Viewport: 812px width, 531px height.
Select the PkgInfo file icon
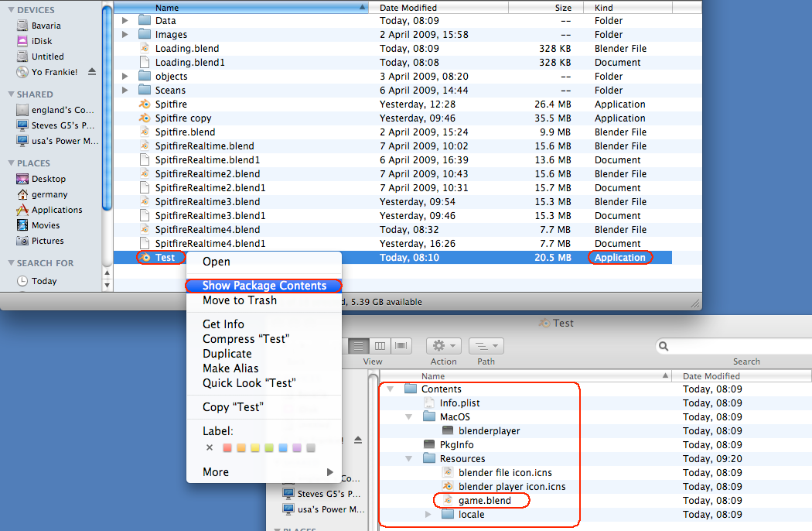(429, 445)
